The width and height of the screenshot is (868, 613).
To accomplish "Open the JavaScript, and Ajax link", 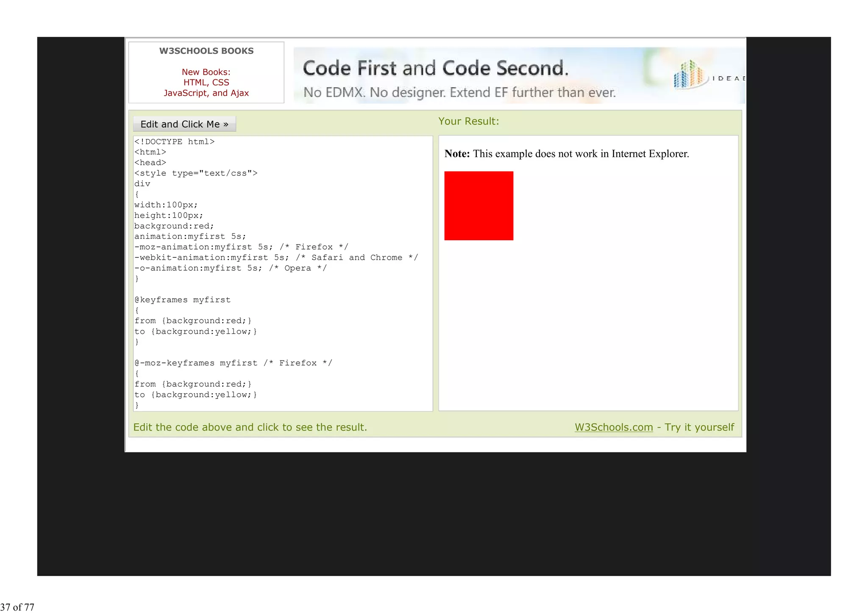I will 206,93.
